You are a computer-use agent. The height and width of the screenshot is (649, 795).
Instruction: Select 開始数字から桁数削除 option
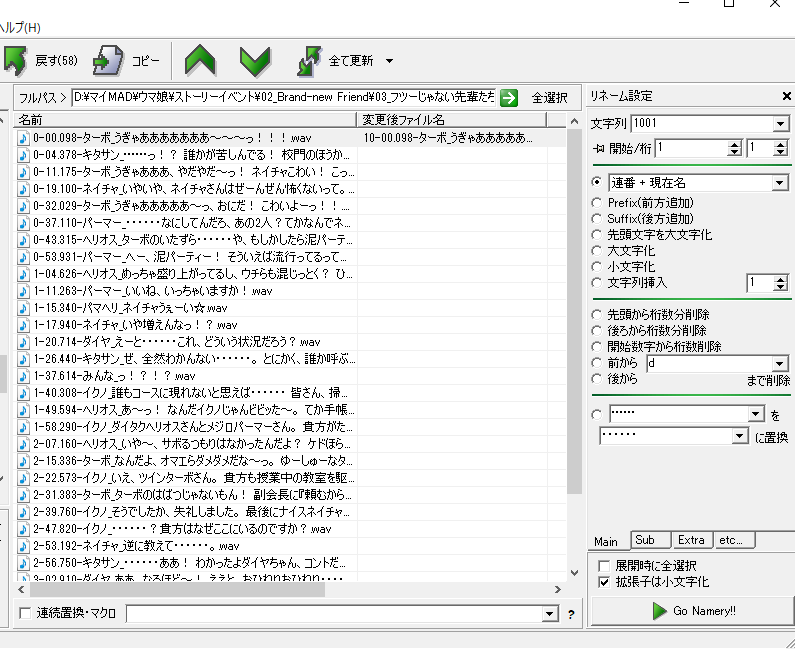597,346
